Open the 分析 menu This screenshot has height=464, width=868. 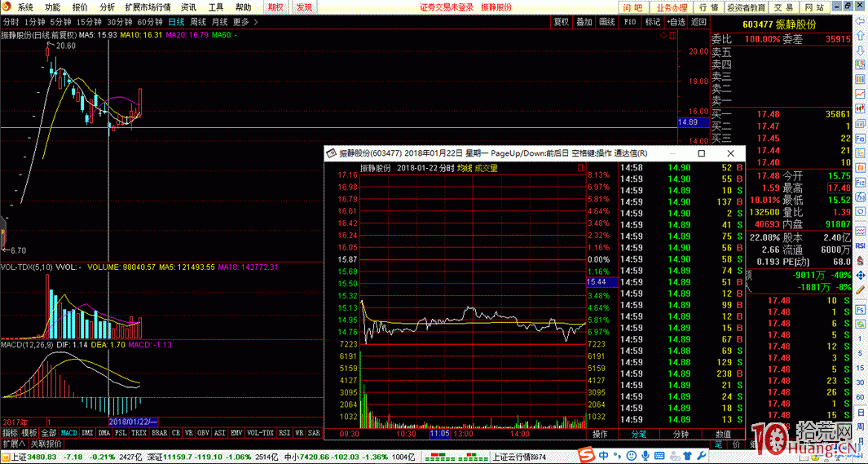pyautogui.click(x=107, y=7)
